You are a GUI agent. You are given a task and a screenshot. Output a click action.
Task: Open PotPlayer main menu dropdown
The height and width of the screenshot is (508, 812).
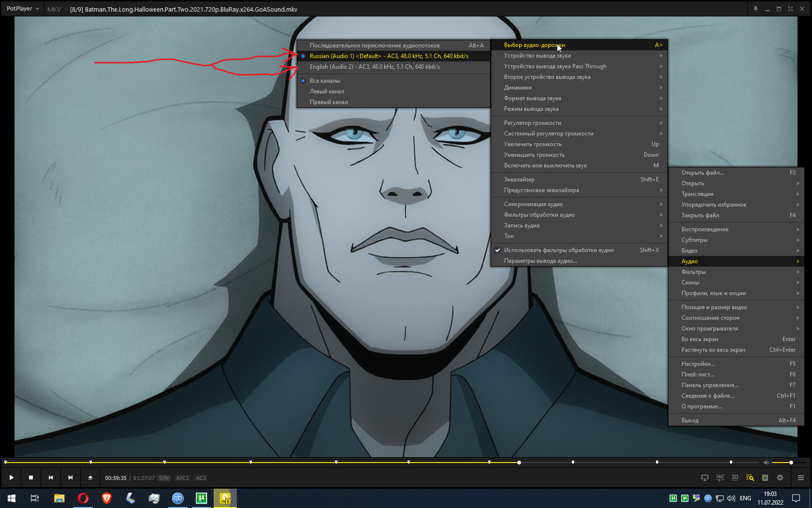pyautogui.click(x=23, y=9)
